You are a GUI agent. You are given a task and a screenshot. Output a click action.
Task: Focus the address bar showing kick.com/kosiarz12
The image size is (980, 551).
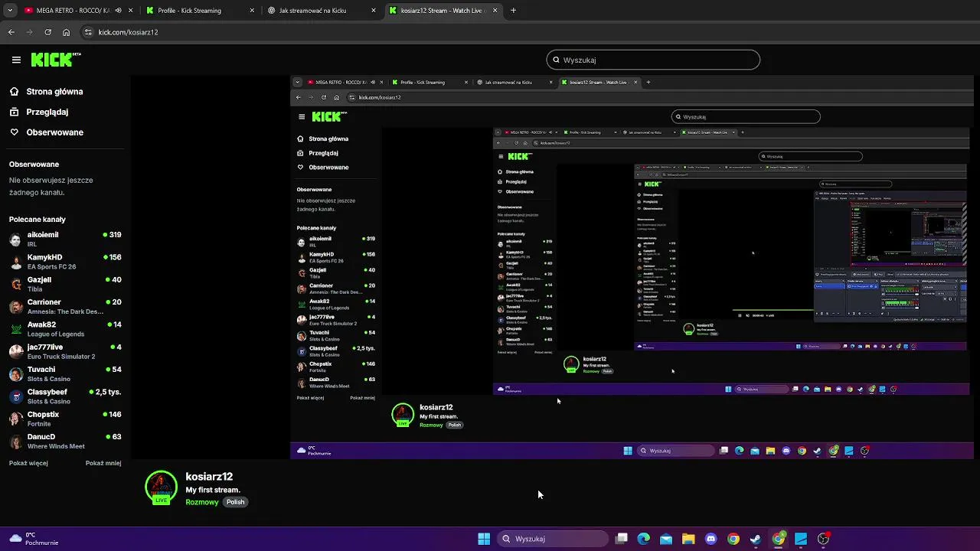(x=128, y=32)
